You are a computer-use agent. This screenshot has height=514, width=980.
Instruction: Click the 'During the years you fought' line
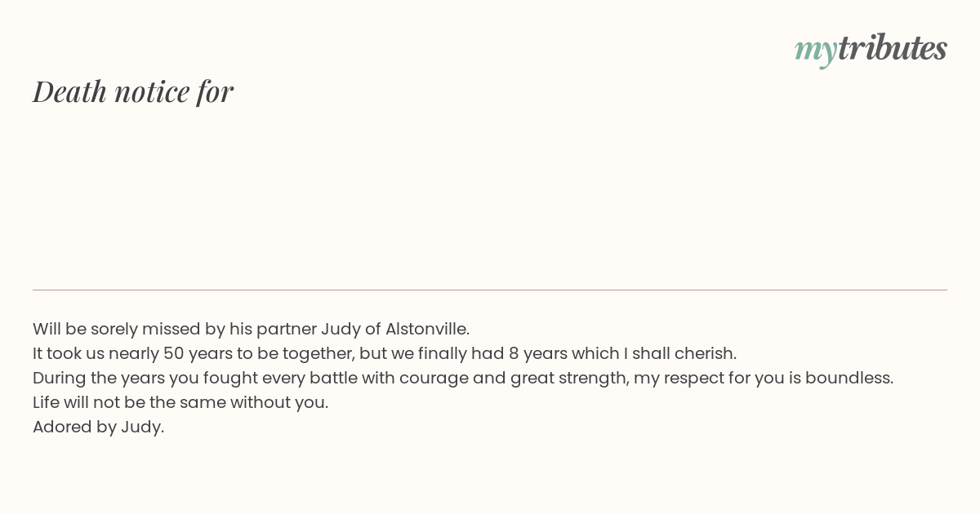coord(462,378)
